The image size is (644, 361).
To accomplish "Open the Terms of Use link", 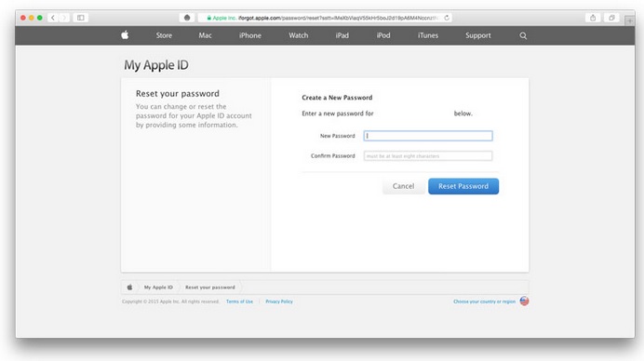I will coord(239,301).
